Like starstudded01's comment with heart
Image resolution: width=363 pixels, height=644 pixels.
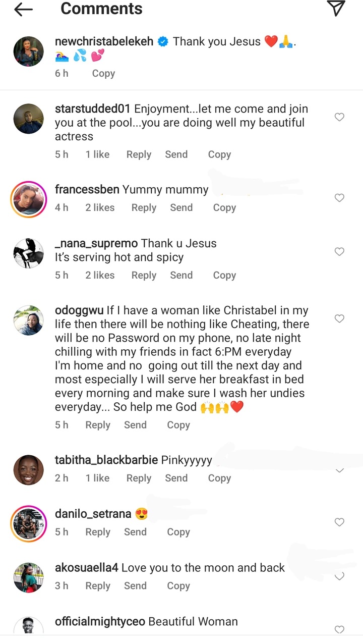click(339, 117)
